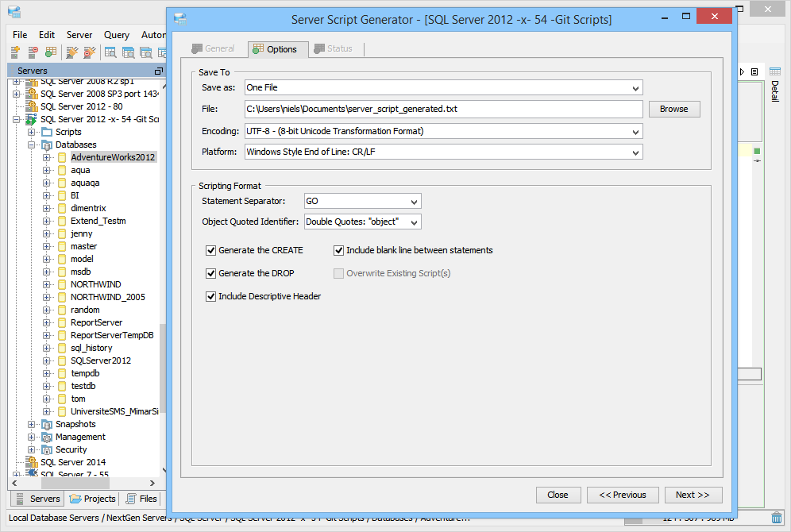Select the UniversiteSMS_MimarSi database
791x532 pixels.
(x=114, y=411)
